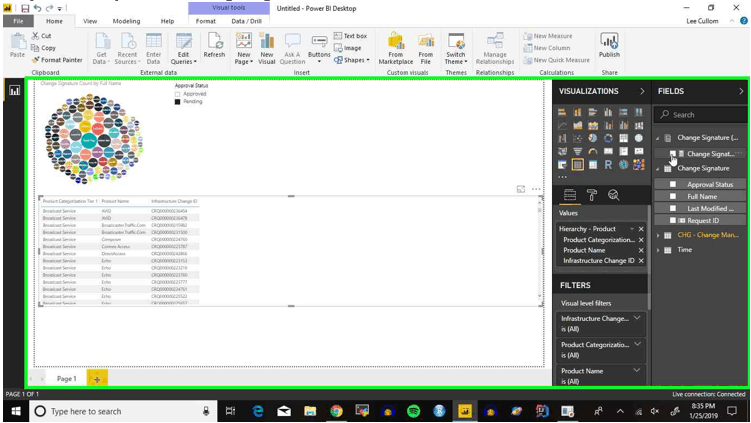
Task: Pick the KPI visualization
Action: pos(639,151)
